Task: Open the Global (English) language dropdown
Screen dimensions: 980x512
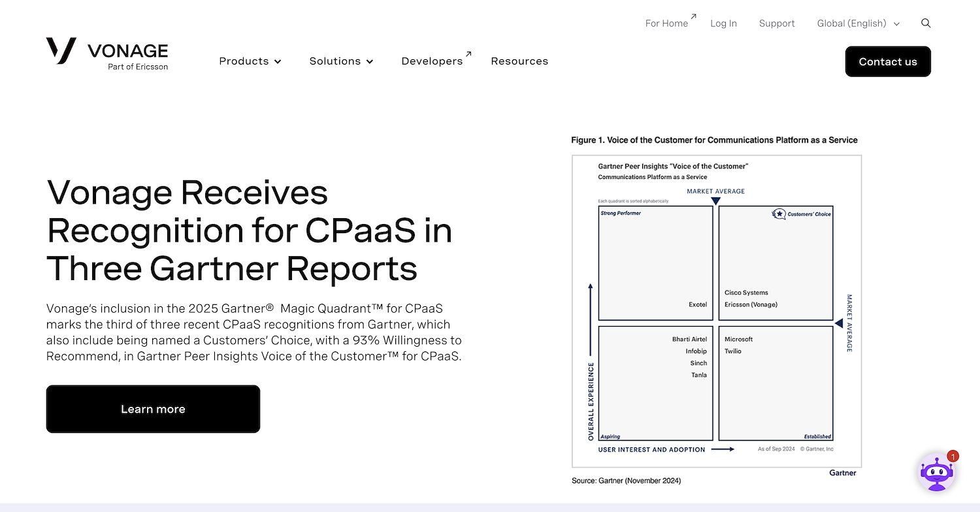Action: point(858,24)
